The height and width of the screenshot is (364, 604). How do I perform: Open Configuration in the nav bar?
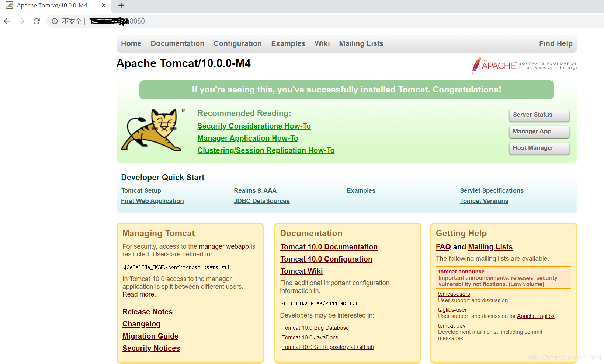[x=238, y=43]
